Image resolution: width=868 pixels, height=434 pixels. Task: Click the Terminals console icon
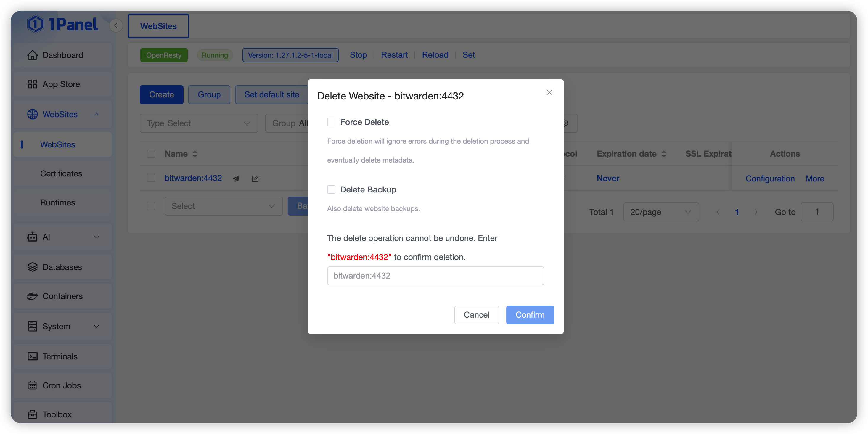[x=32, y=356]
